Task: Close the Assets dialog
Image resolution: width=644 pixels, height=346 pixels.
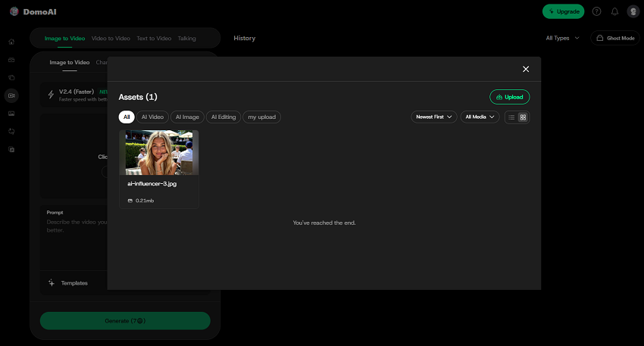Action: tap(526, 69)
